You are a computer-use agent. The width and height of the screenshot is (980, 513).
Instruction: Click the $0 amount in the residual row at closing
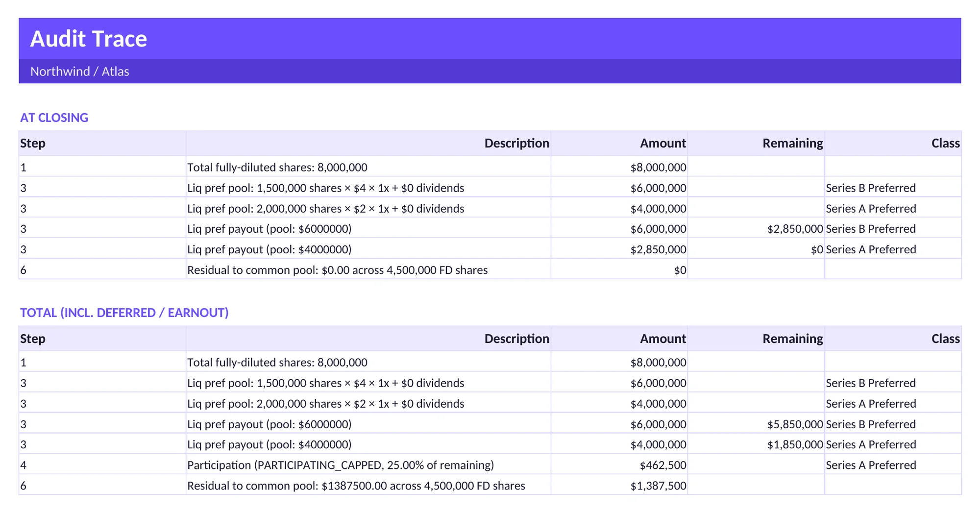point(680,270)
